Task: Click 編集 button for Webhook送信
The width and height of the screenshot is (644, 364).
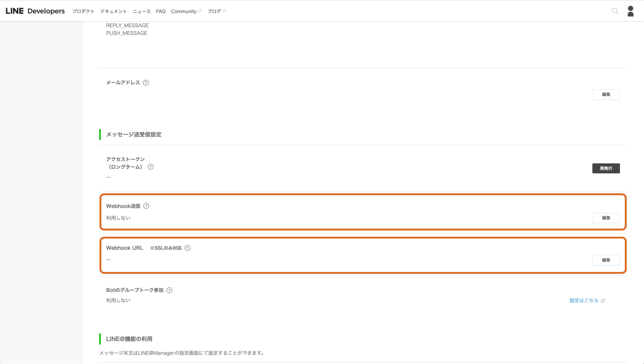Action: point(606,218)
